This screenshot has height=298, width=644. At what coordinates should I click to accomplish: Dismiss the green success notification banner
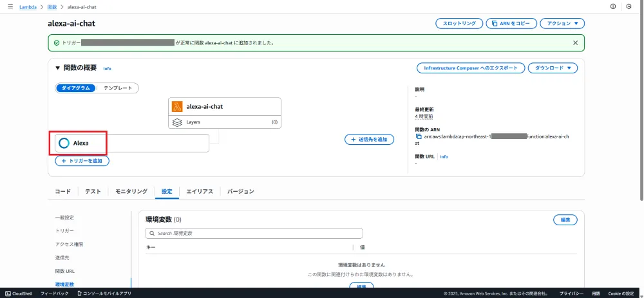[575, 42]
